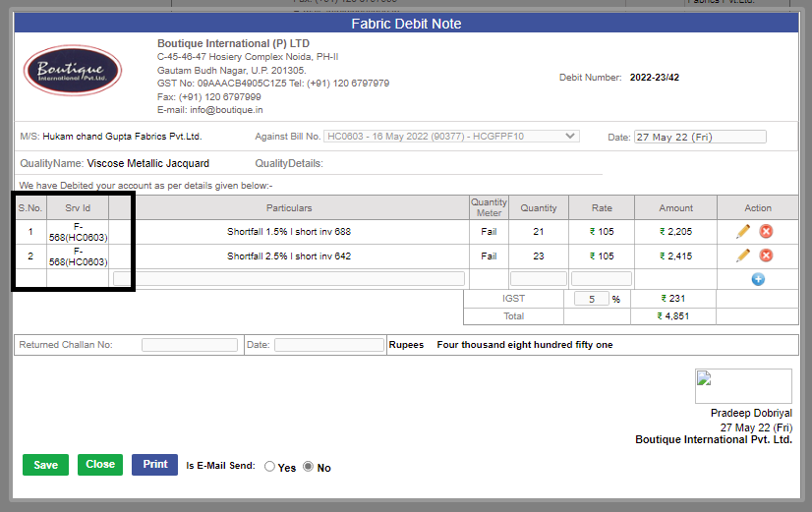This screenshot has height=512, width=812.
Task: Click the returned challan Date input
Action: click(x=329, y=345)
